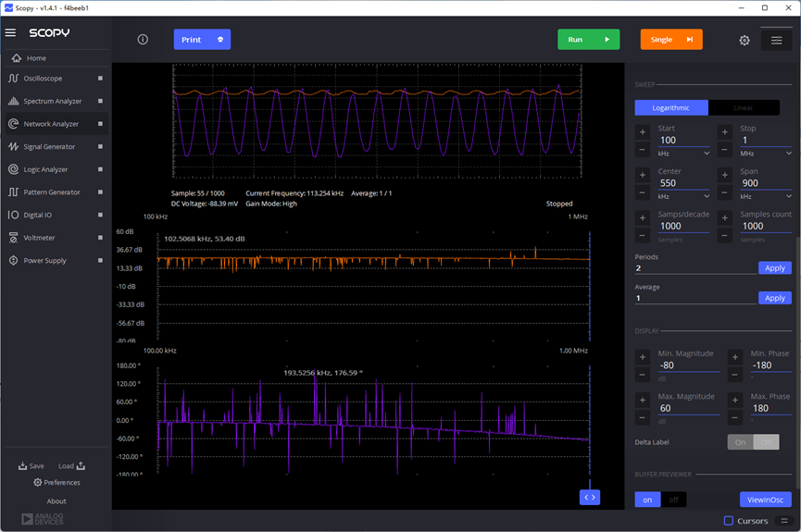Viewport: 801px width, 532px height.
Task: Click the orange Single button
Action: click(x=671, y=39)
